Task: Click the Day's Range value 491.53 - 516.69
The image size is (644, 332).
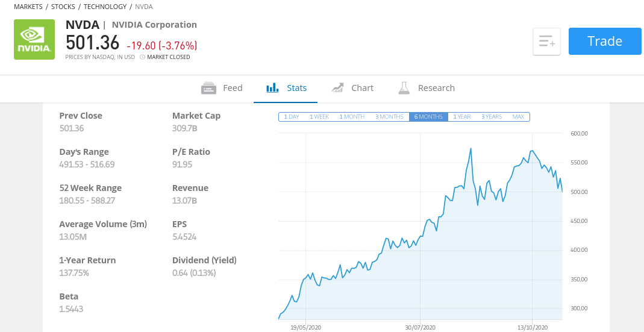Action: click(x=87, y=164)
